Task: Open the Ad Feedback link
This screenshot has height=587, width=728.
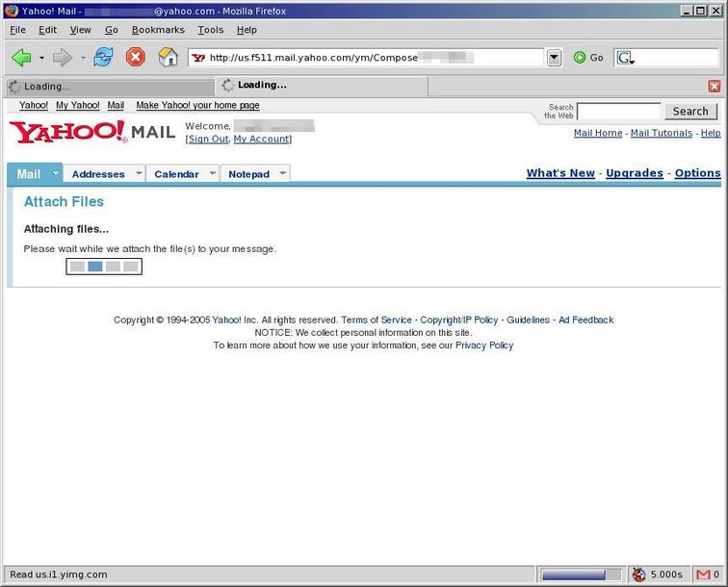Action: tap(585, 319)
